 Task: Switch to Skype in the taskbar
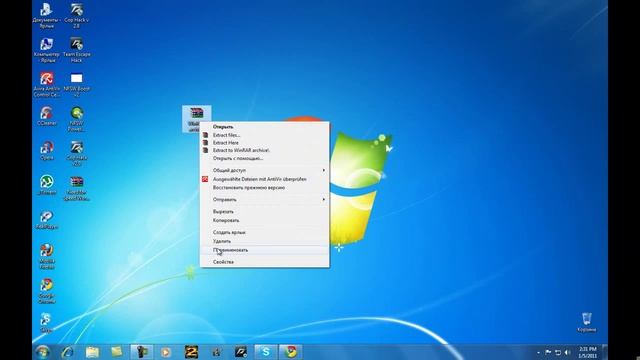[266, 352]
